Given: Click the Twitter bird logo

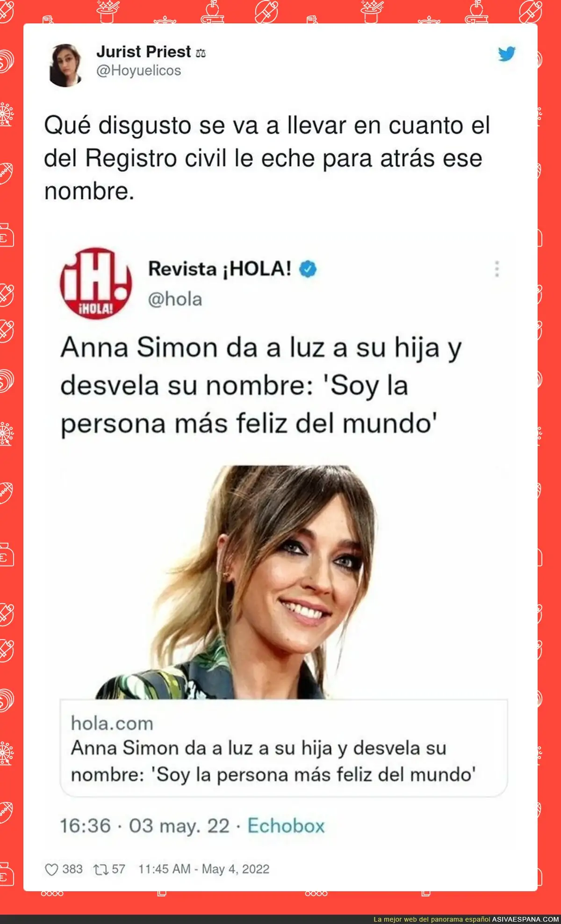Looking at the screenshot, I should (507, 54).
